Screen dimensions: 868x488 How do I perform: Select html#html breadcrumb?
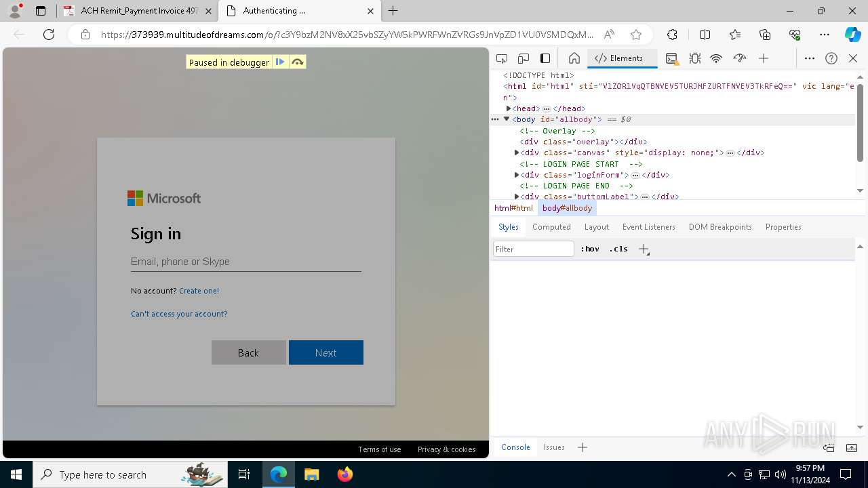click(513, 208)
